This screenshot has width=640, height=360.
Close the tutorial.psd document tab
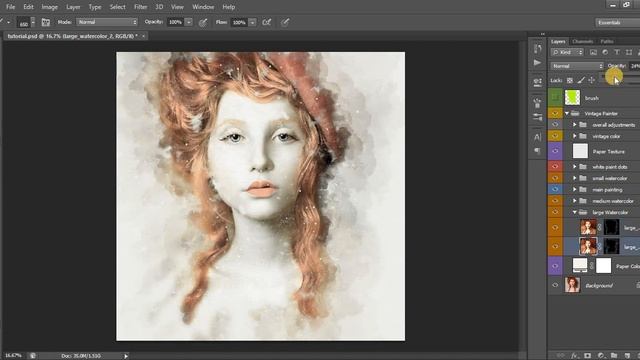[x=143, y=36]
